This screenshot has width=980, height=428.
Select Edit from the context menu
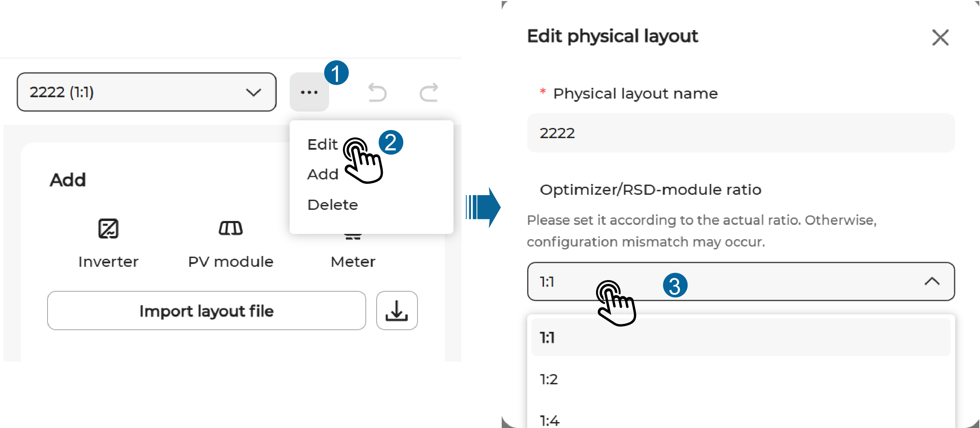[322, 144]
